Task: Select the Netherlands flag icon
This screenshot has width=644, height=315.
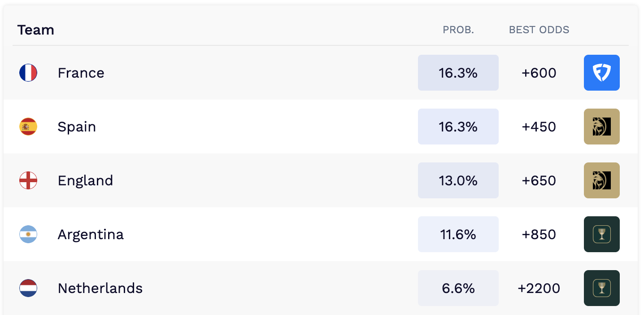Action: tap(28, 288)
